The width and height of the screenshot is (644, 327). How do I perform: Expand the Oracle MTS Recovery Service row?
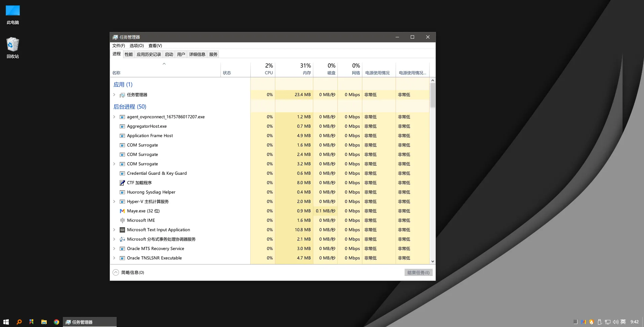pos(114,249)
